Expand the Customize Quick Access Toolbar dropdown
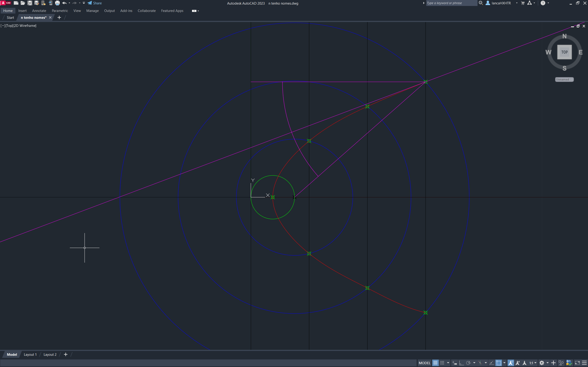588x367 pixels. click(84, 3)
